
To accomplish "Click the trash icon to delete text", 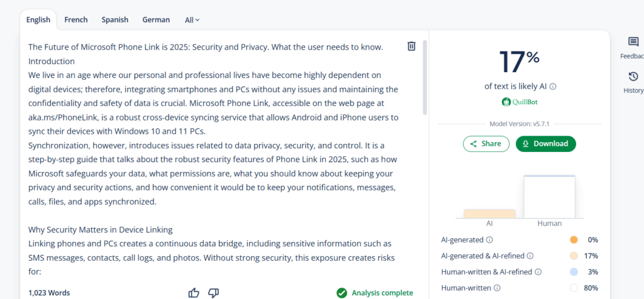I will (411, 46).
